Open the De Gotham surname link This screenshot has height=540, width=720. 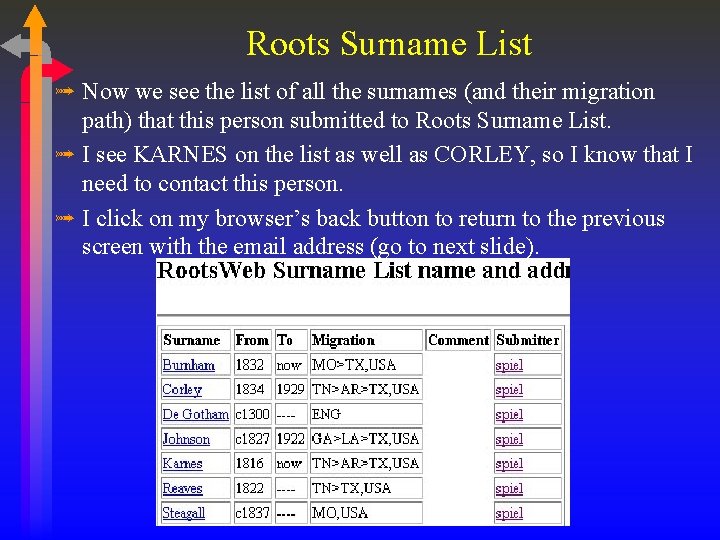click(196, 414)
